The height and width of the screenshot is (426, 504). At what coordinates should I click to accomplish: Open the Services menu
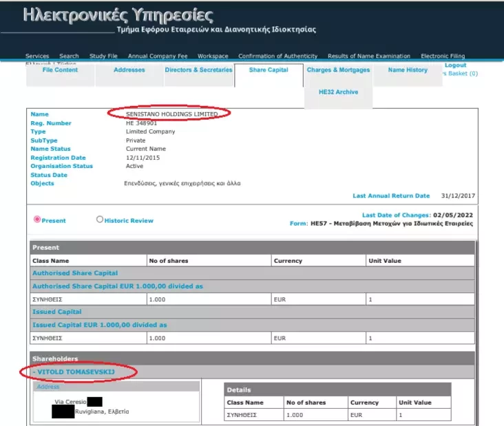pos(37,56)
